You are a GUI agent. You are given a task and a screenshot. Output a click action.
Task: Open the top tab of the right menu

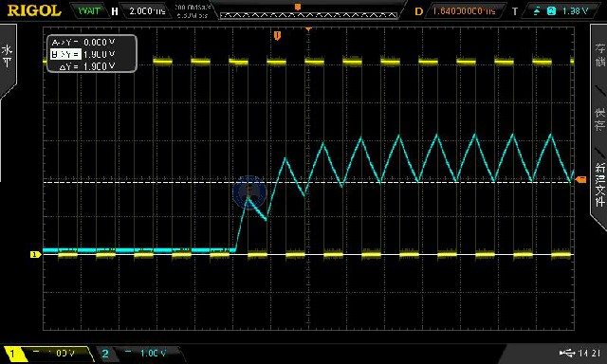click(x=600, y=54)
